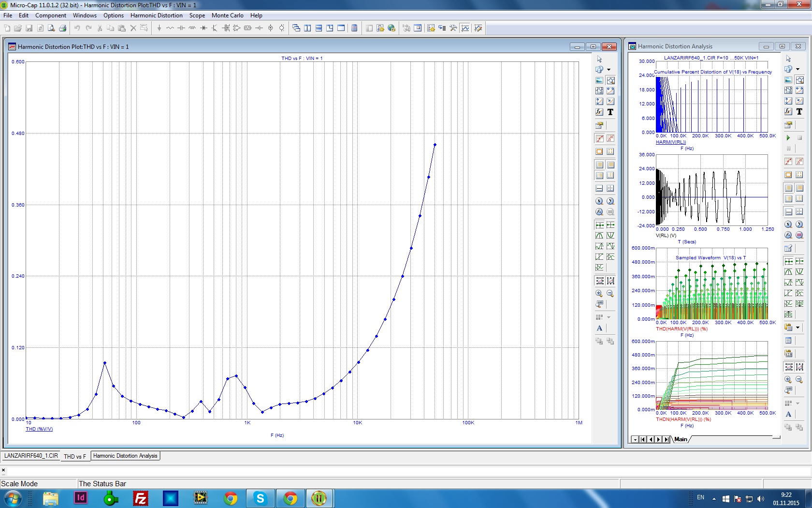Select the Battery component icon
This screenshot has height=508, width=812.
click(x=259, y=28)
